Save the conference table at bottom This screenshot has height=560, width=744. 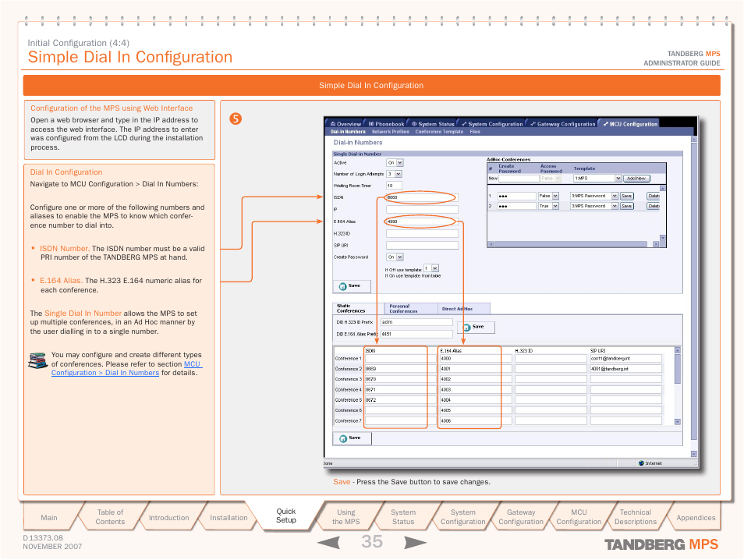click(x=352, y=438)
